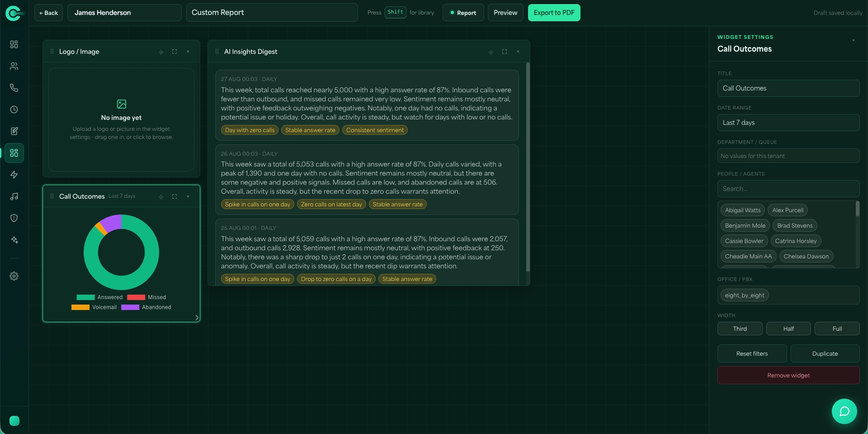The height and width of the screenshot is (434, 868).
Task: Open the settings gear sidebar icon
Action: [14, 276]
